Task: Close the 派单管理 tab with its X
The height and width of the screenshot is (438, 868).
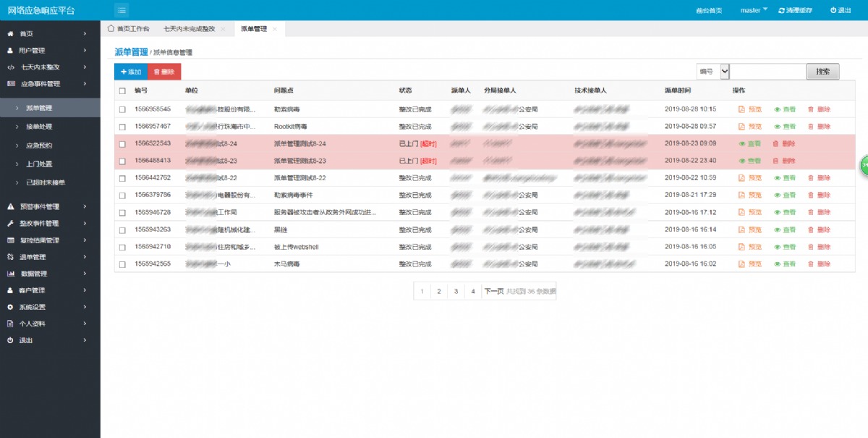Action: (x=274, y=29)
